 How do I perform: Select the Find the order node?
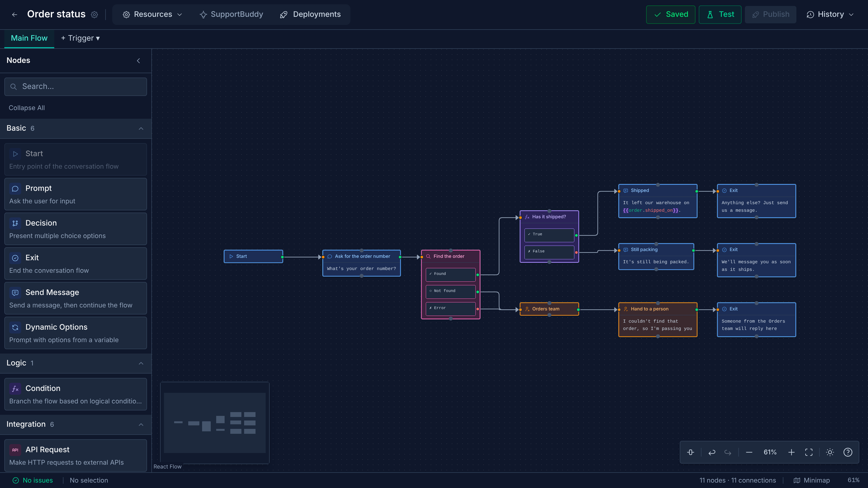pyautogui.click(x=451, y=284)
